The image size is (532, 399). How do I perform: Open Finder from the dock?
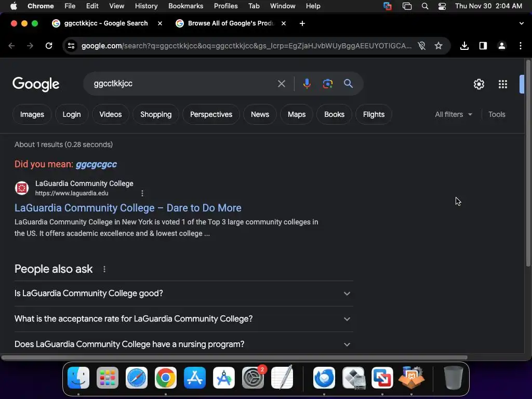coord(78,378)
